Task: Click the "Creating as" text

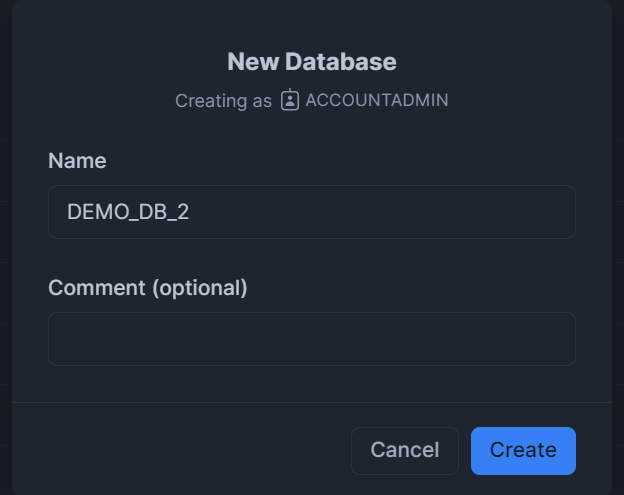Action: coord(223,101)
